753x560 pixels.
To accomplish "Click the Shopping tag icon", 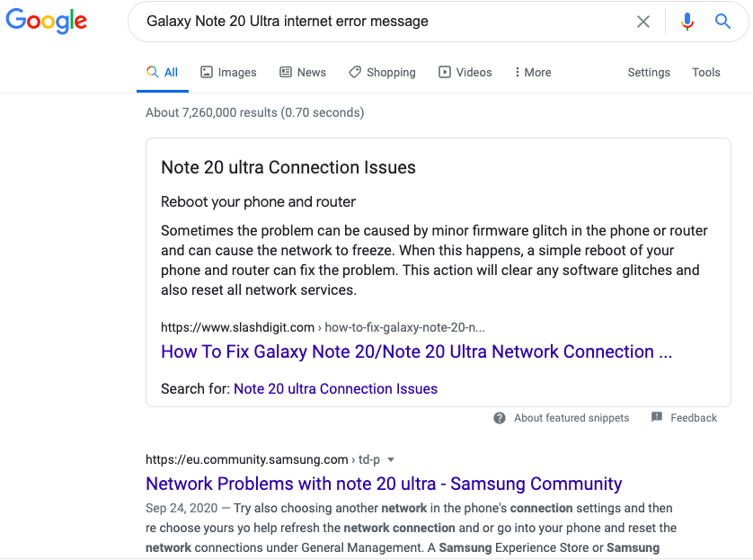I will 355,72.
